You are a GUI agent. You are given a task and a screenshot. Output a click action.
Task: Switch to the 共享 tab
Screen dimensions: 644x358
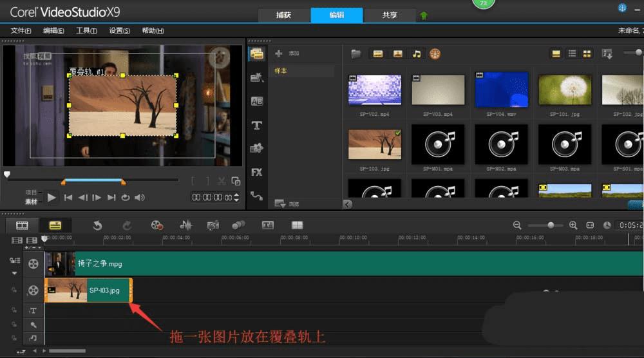[390, 15]
